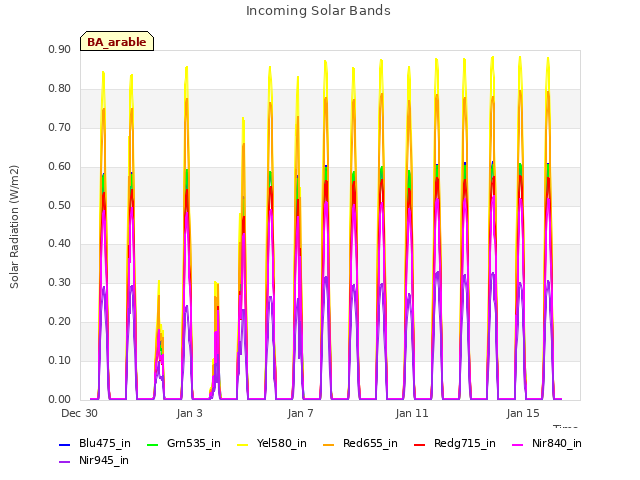Toggle the Red655_in legend entry

pos(360,443)
